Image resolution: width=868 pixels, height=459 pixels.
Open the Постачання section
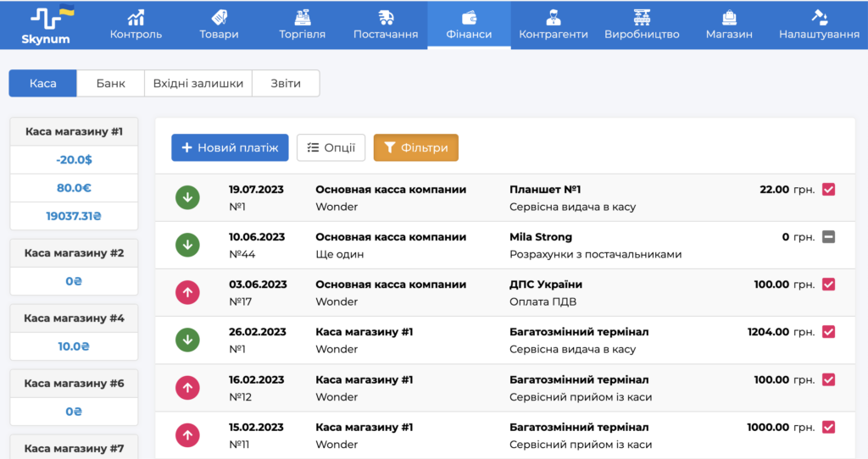pyautogui.click(x=386, y=25)
